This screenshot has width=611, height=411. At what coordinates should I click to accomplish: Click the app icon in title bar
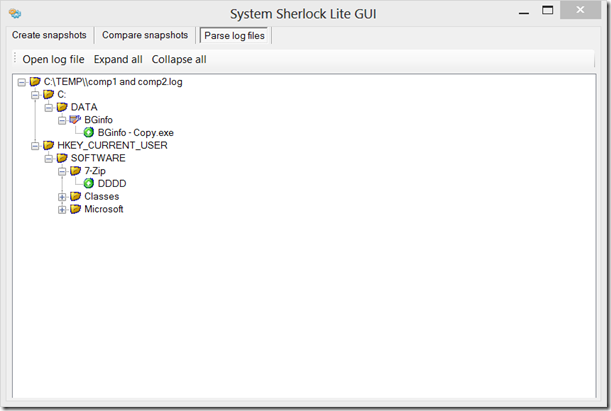13,14
